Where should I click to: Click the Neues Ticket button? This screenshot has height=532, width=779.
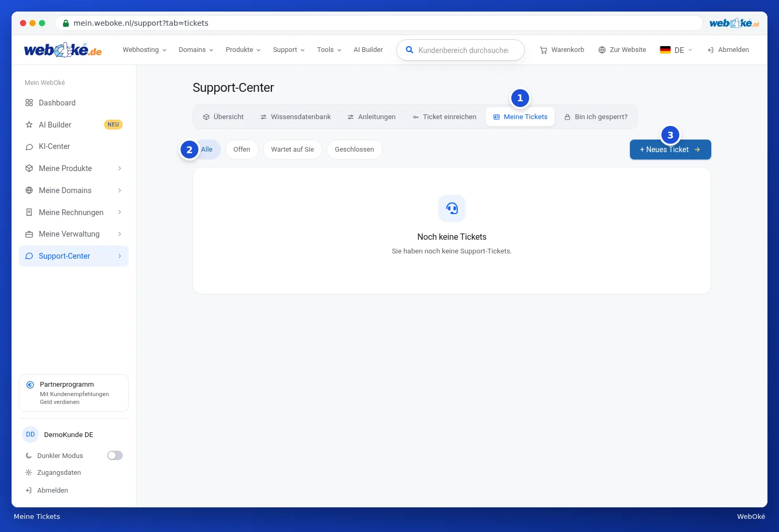pos(670,150)
